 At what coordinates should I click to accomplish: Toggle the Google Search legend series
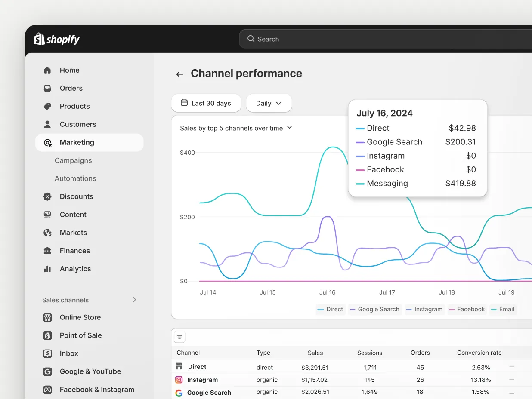click(375, 309)
